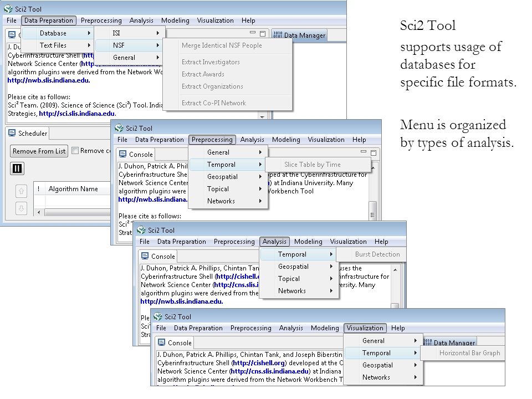Select Extract Awards from the NSF submenu
The image size is (532, 399).
[227, 74]
